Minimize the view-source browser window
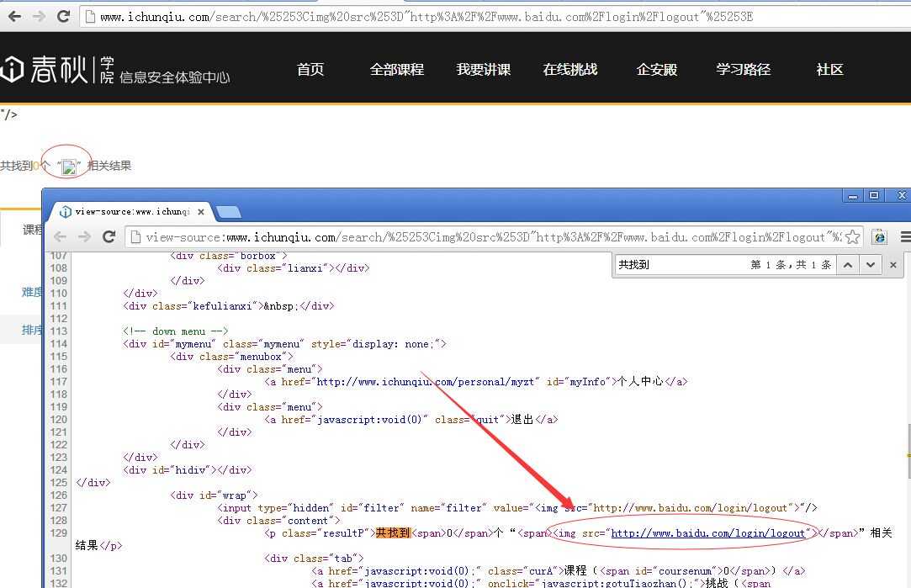 pyautogui.click(x=852, y=196)
